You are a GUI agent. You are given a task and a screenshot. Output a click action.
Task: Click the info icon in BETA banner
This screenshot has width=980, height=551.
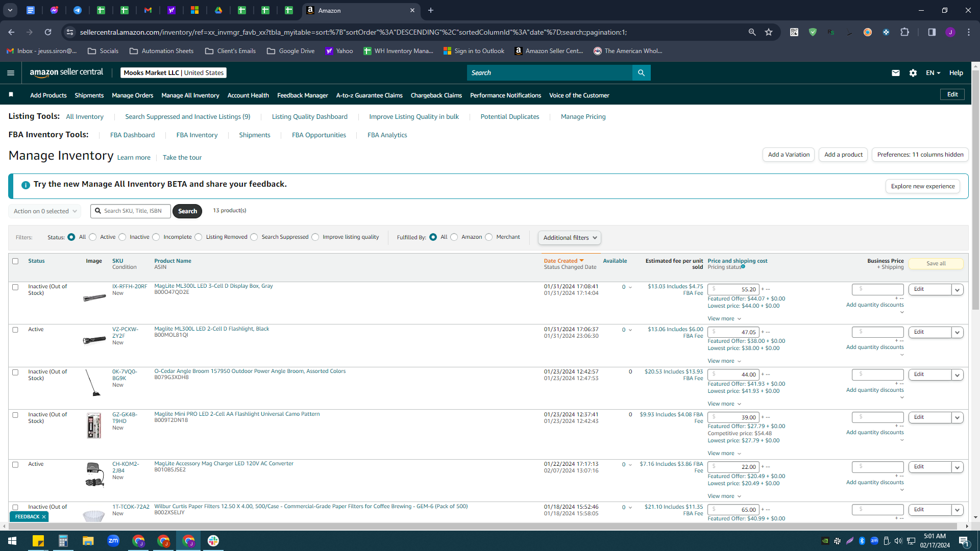click(x=26, y=185)
